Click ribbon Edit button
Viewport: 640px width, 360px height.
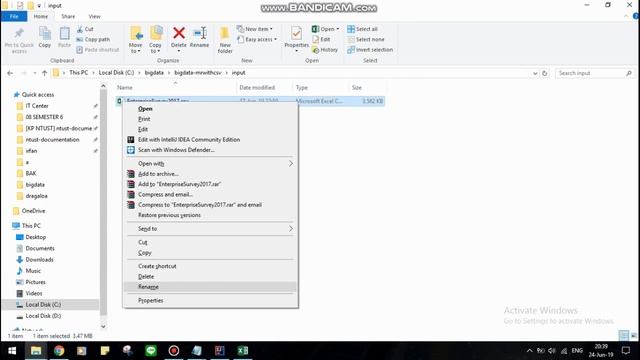321,40
